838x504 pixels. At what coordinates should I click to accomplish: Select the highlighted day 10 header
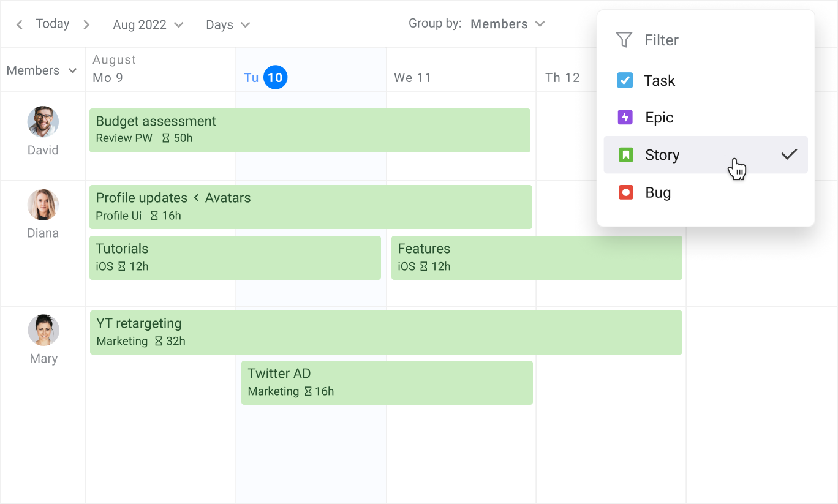click(x=275, y=77)
